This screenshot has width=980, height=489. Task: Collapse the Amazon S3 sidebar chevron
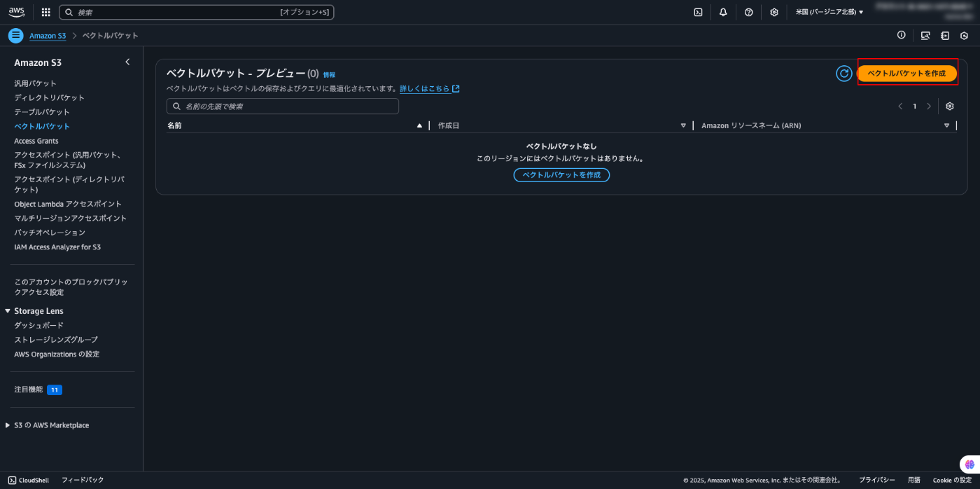point(127,62)
